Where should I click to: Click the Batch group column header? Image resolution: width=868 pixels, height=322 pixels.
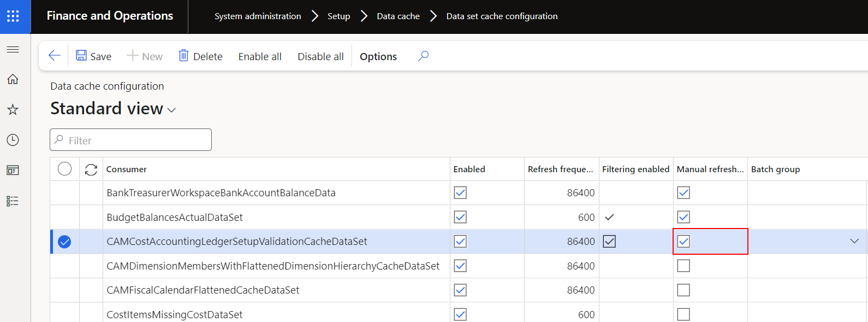[807, 169]
